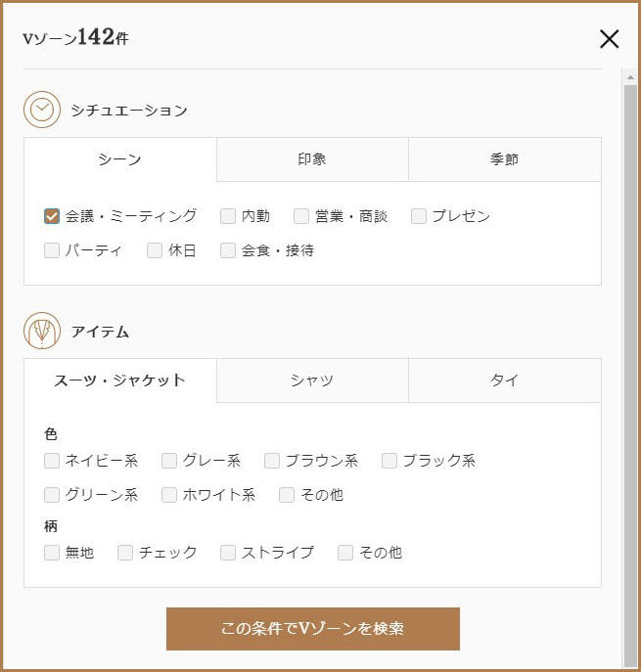The height and width of the screenshot is (672, 641).
Task: Uncheck the 会議・ミーティング checkbox
Action: click(53, 216)
